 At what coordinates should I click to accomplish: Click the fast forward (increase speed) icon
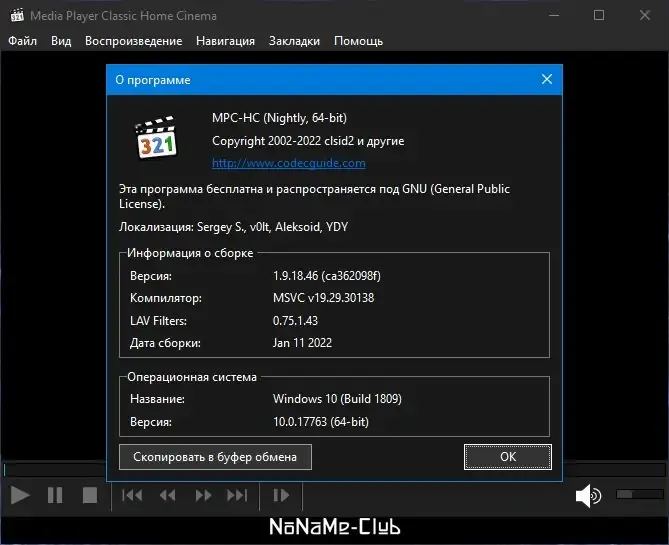point(203,495)
